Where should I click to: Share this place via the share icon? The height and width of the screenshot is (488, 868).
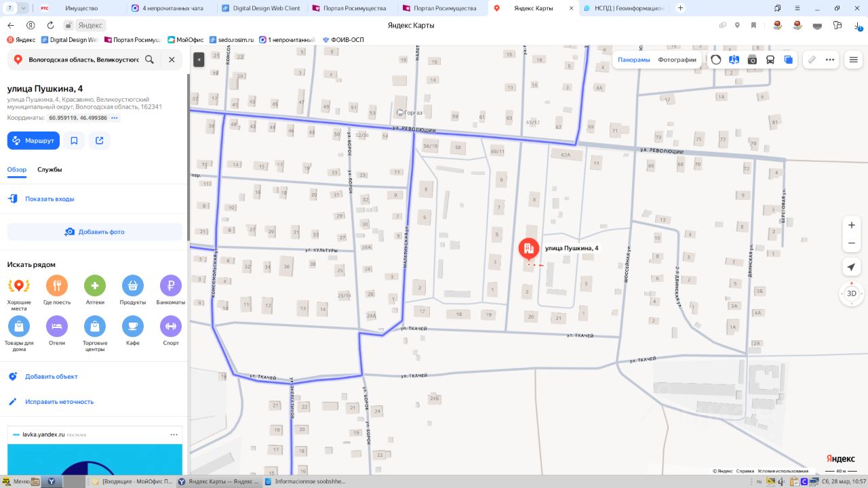100,140
